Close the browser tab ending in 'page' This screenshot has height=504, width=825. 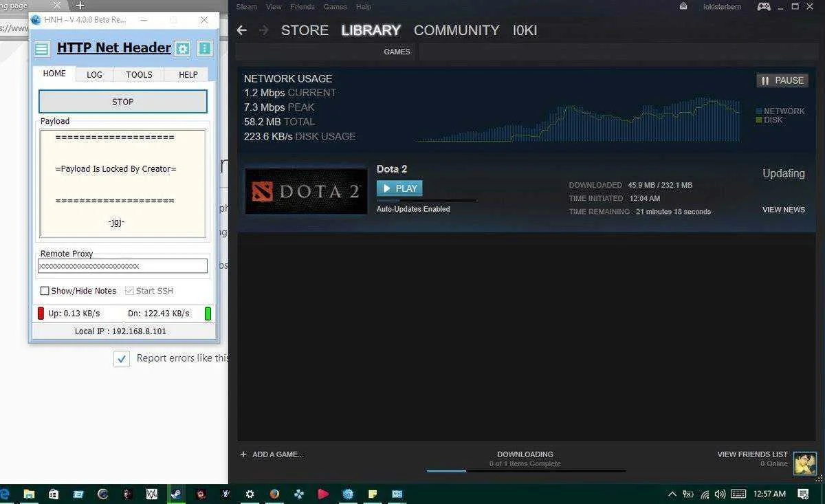(57, 6)
